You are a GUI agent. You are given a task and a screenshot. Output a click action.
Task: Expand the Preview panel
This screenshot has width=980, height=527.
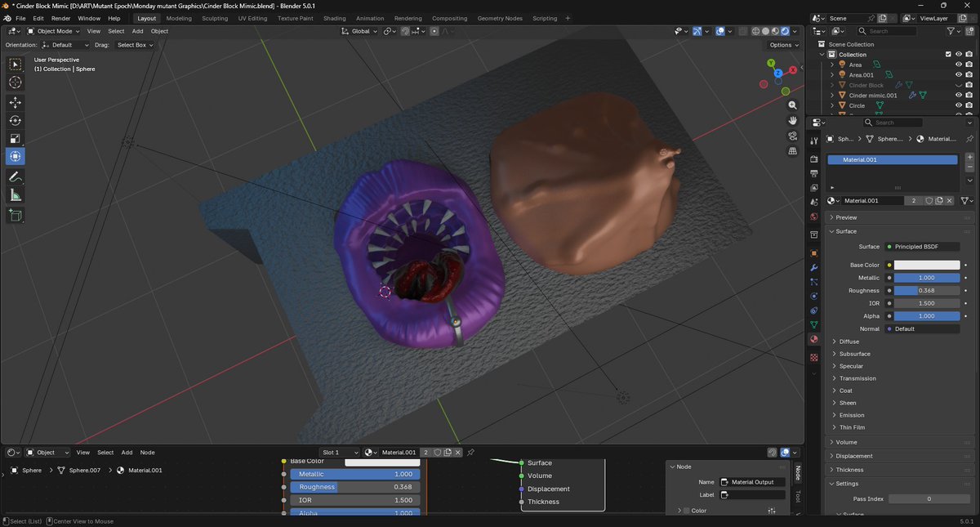pos(902,217)
